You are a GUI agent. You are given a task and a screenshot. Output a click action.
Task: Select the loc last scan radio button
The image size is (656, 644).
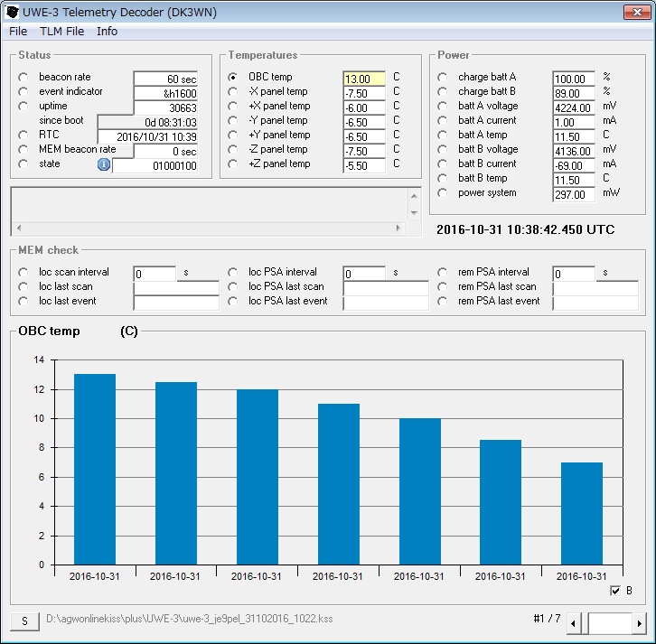click(23, 287)
